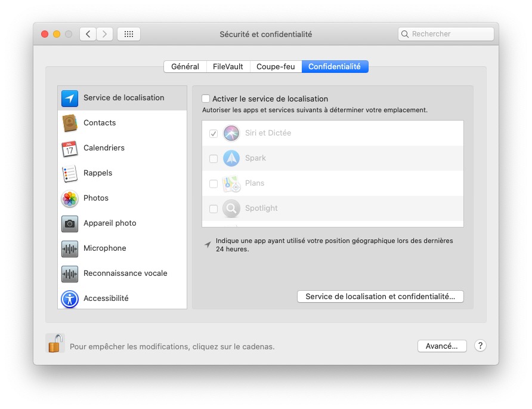Click the Appareil photo camera icon

[70, 223]
